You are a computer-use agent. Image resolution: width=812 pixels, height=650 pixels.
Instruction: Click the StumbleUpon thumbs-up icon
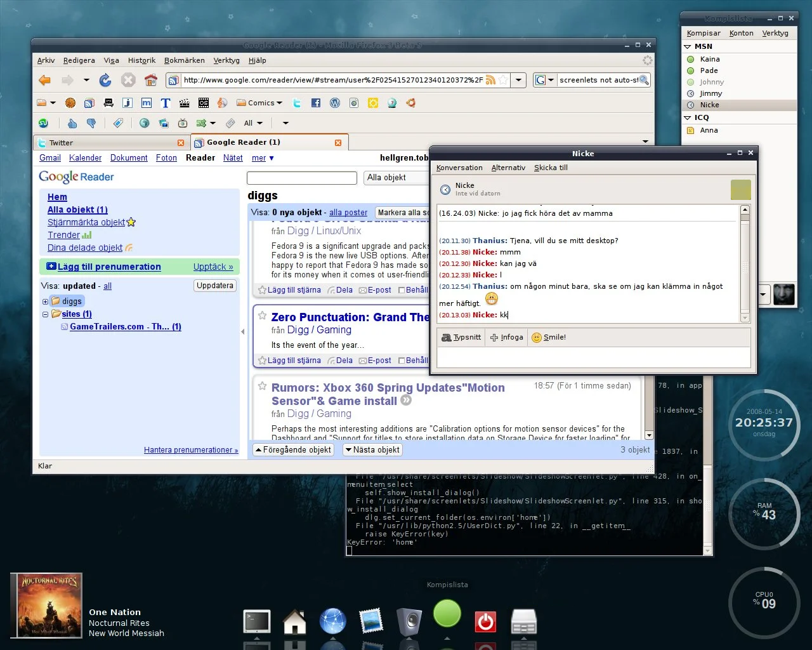pyautogui.click(x=72, y=123)
